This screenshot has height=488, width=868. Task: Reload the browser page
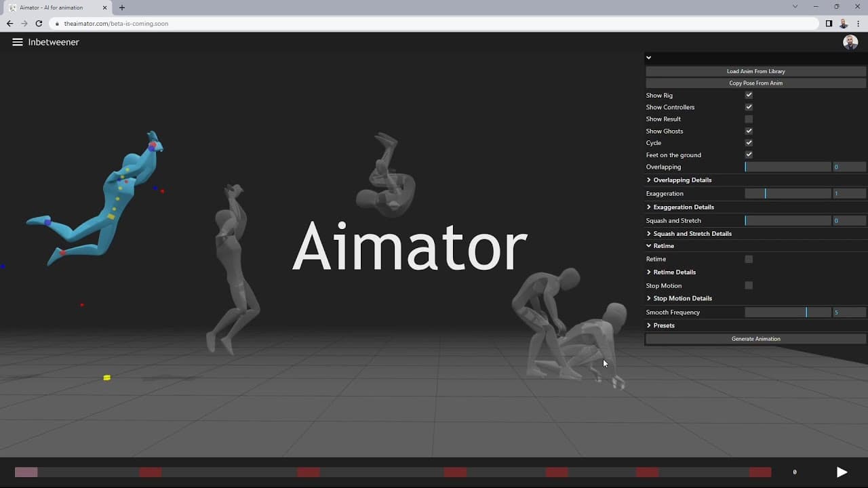[x=39, y=23]
